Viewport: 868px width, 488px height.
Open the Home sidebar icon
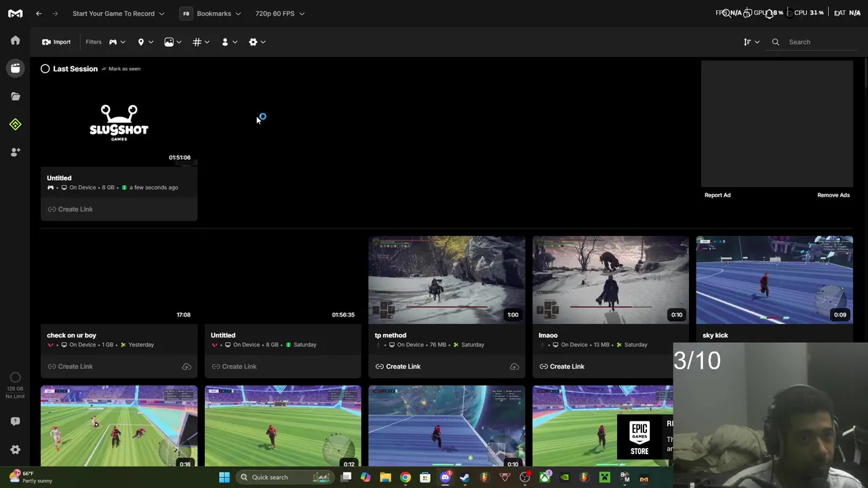[15, 41]
